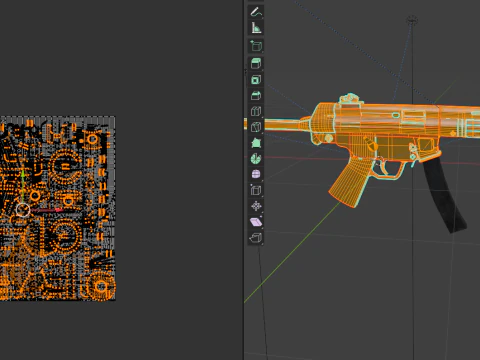The width and height of the screenshot is (480, 360).
Task: Activate the Shrink/Fatten tool
Action: point(256,207)
